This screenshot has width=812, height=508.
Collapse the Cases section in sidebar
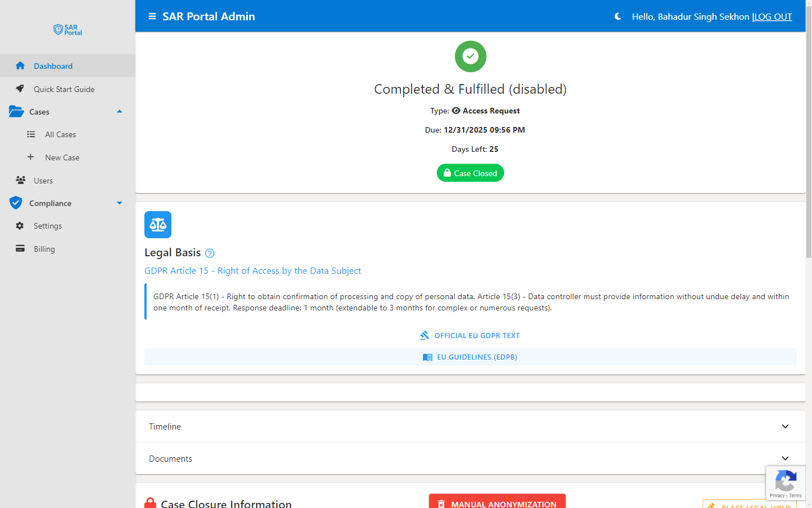119,111
